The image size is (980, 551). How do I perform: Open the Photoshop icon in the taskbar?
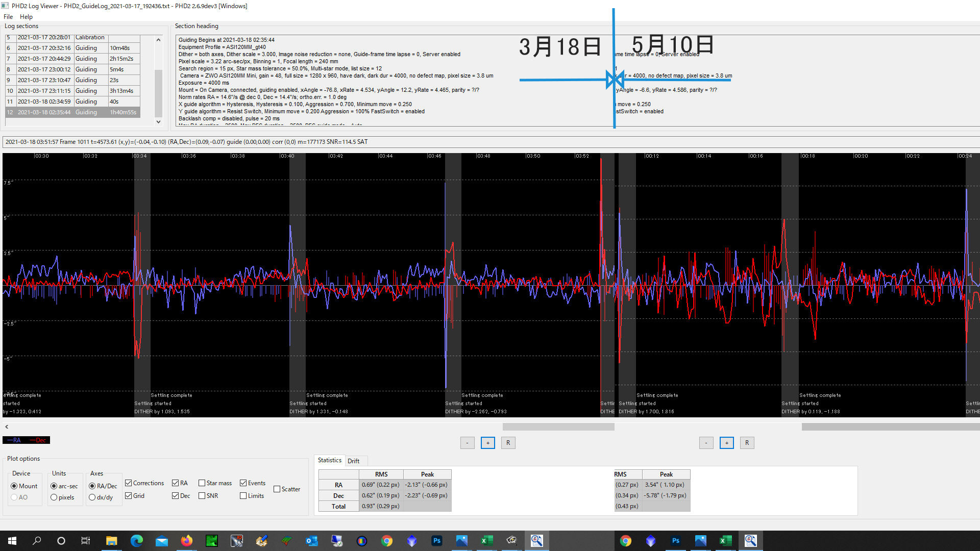[437, 541]
